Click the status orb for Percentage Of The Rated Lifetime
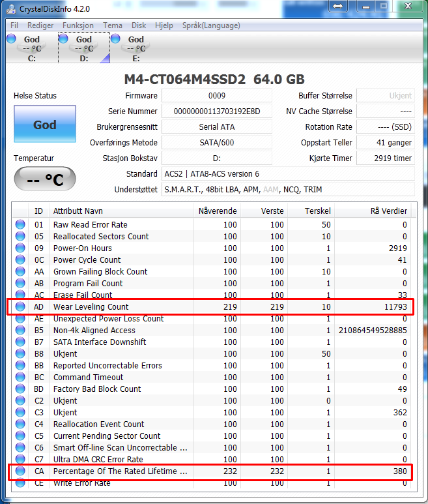Viewport: 428px width, 504px height. pyautogui.click(x=20, y=471)
